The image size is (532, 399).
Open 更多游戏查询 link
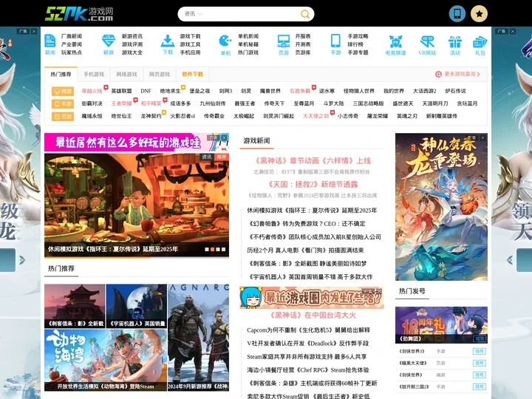457,74
